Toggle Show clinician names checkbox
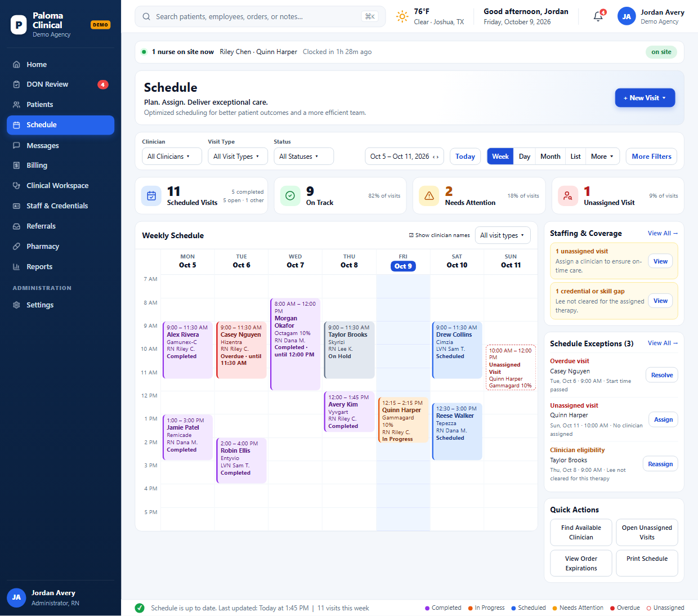The width and height of the screenshot is (698, 616). click(x=411, y=235)
